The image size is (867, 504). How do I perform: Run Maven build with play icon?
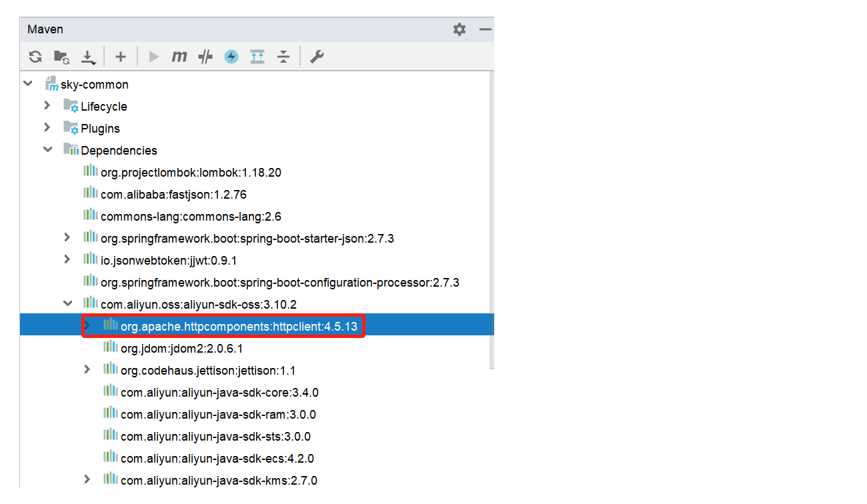[x=153, y=57]
